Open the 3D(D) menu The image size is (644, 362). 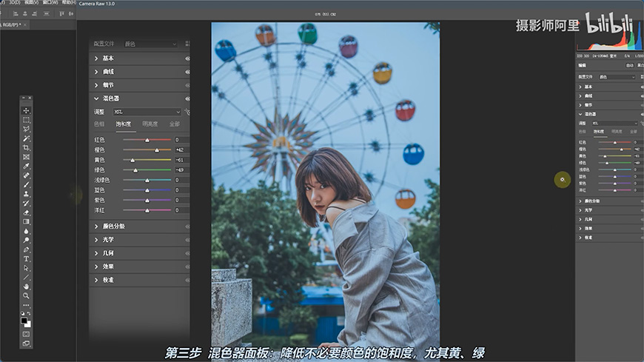point(15,2)
